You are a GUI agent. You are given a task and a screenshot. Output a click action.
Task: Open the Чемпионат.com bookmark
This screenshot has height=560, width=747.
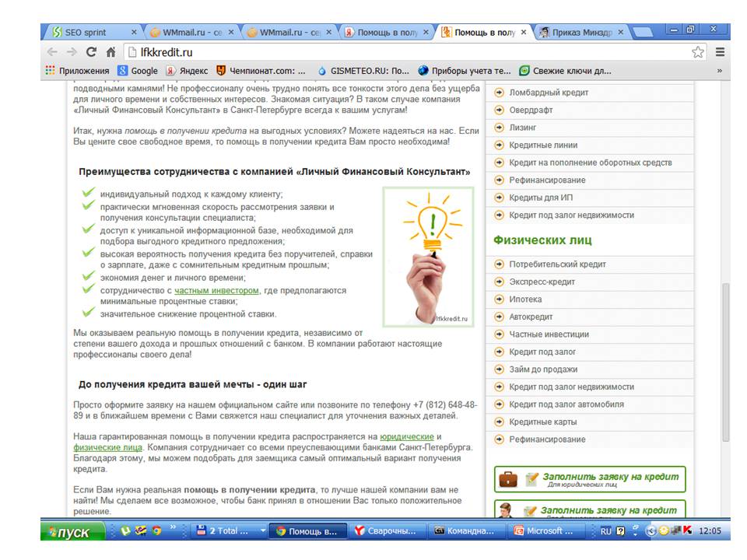point(261,71)
